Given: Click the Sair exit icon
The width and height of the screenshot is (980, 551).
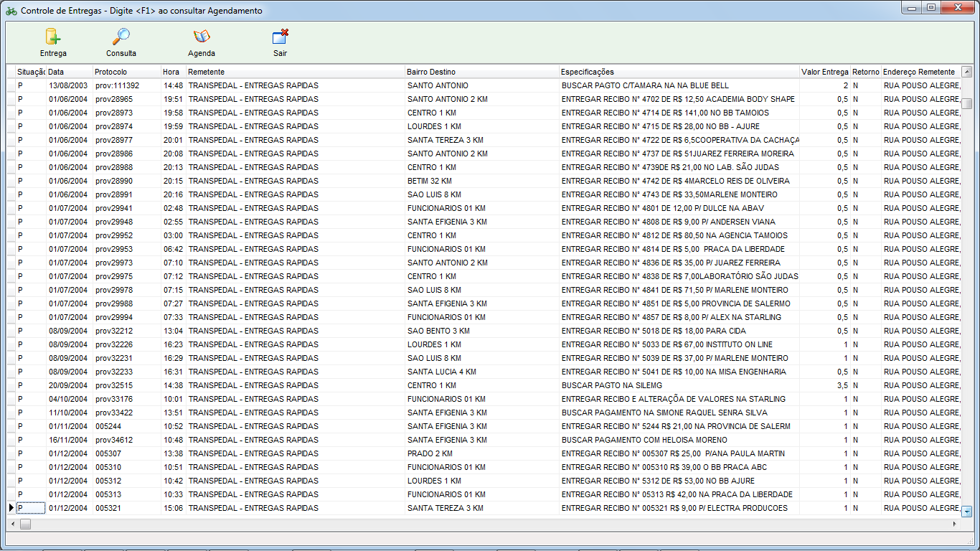Looking at the screenshot, I should tap(281, 37).
